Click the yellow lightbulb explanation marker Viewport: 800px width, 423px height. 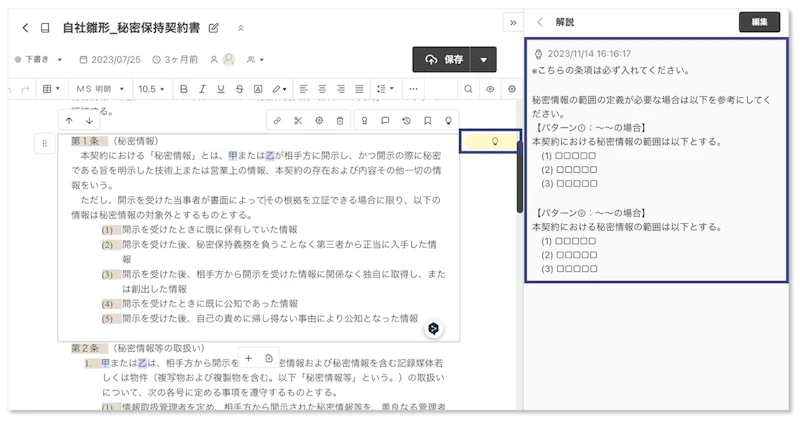coord(493,141)
